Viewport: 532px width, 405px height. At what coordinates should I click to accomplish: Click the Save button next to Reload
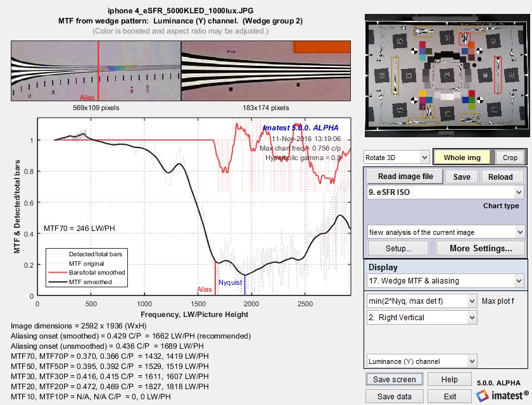(462, 177)
